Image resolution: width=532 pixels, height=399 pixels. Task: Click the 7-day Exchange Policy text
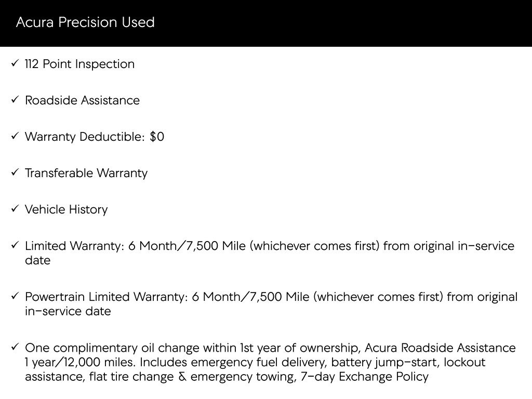click(x=364, y=377)
